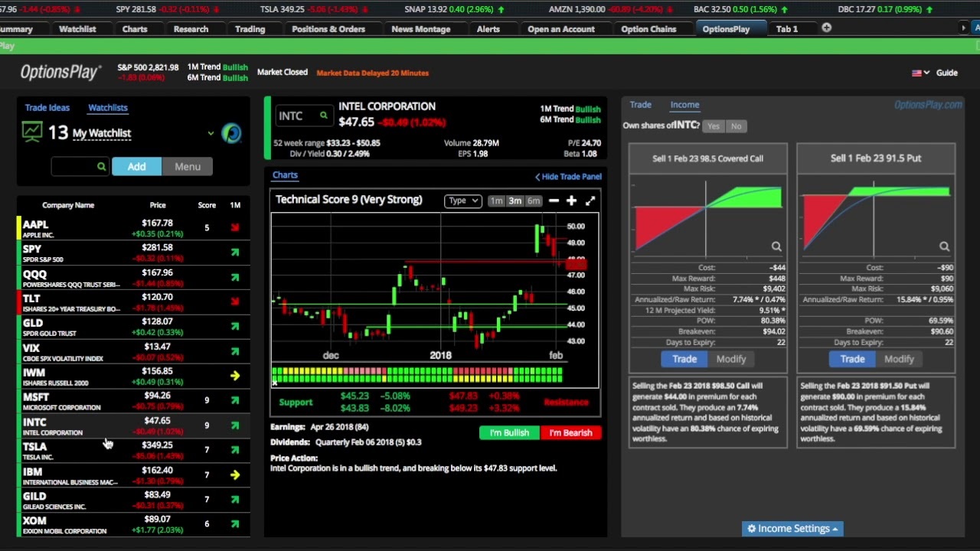The width and height of the screenshot is (980, 551).
Task: Expand chart to fullscreen with arrows icon
Action: pyautogui.click(x=590, y=201)
